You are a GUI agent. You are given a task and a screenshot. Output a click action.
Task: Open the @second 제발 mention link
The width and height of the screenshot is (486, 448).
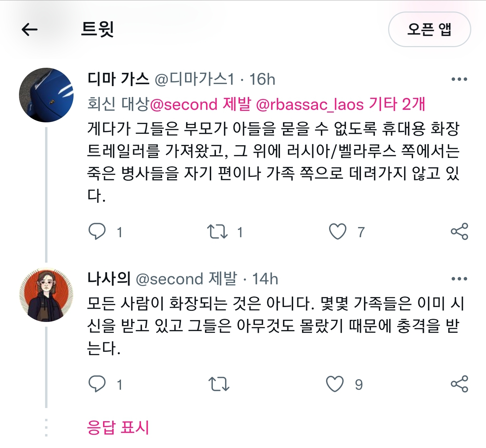pyautogui.click(x=200, y=104)
